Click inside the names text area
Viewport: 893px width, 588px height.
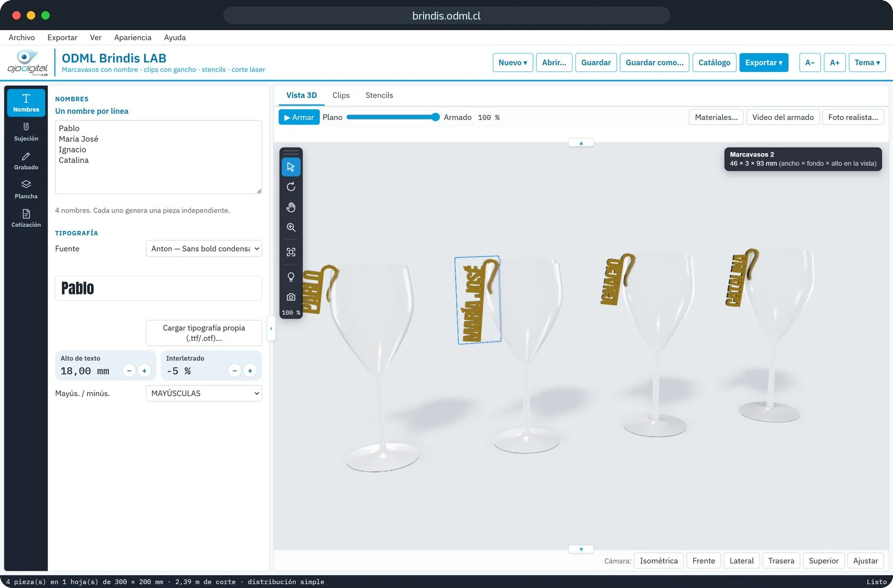point(159,157)
